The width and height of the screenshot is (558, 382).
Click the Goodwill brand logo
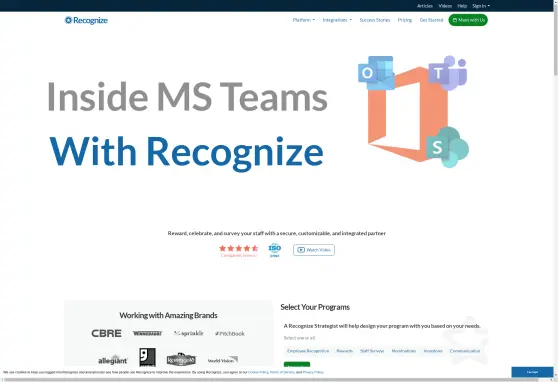(x=147, y=357)
